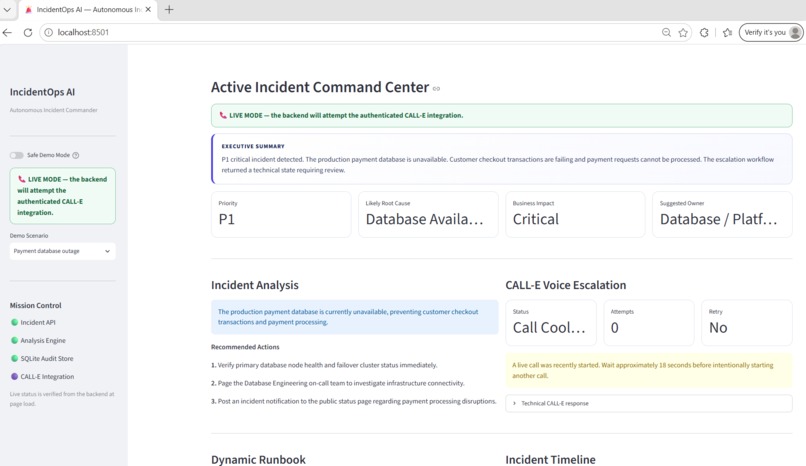Screen dimensions: 806x466
Task: Open the zoom magnifier icon in address bar
Action: point(666,32)
